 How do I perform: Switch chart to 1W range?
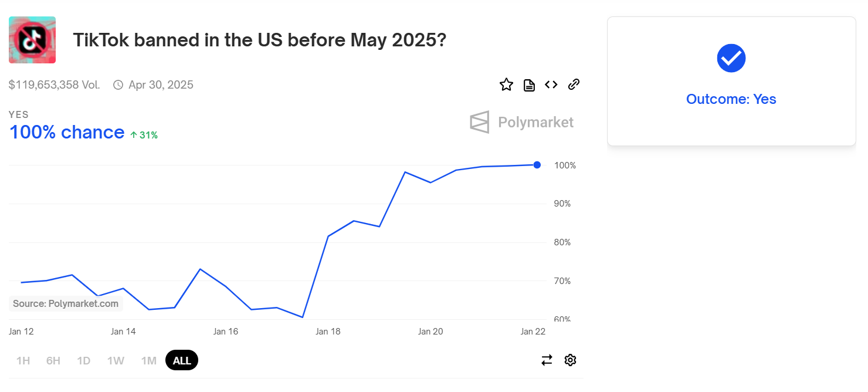(x=116, y=360)
